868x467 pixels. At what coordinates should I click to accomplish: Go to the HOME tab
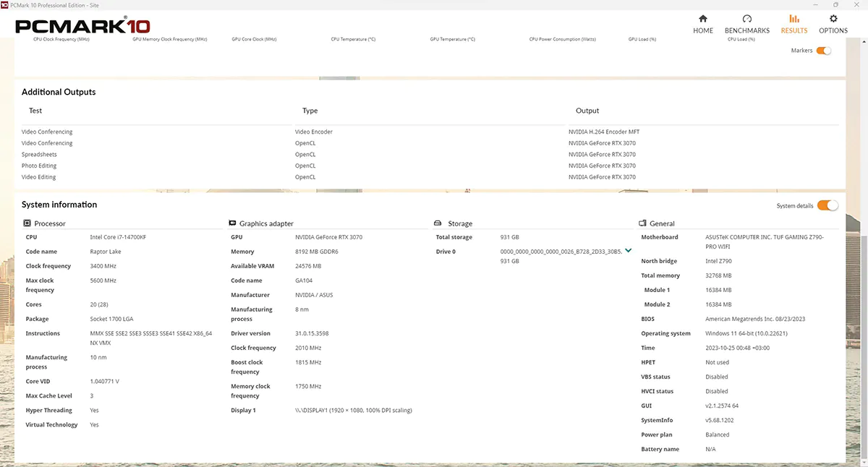tap(703, 24)
